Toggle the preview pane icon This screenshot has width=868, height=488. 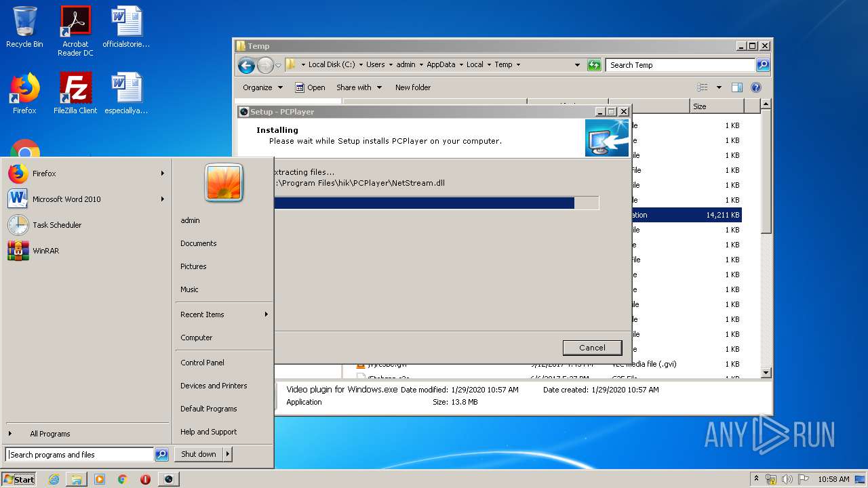[x=737, y=87]
